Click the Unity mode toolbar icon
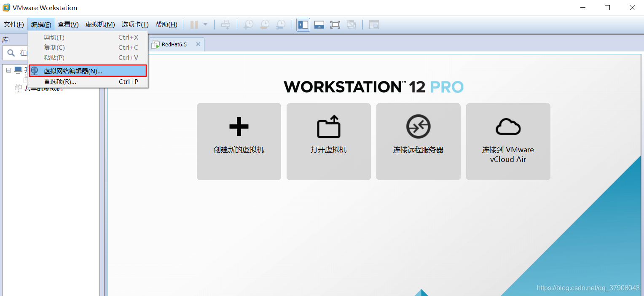 pos(351,24)
